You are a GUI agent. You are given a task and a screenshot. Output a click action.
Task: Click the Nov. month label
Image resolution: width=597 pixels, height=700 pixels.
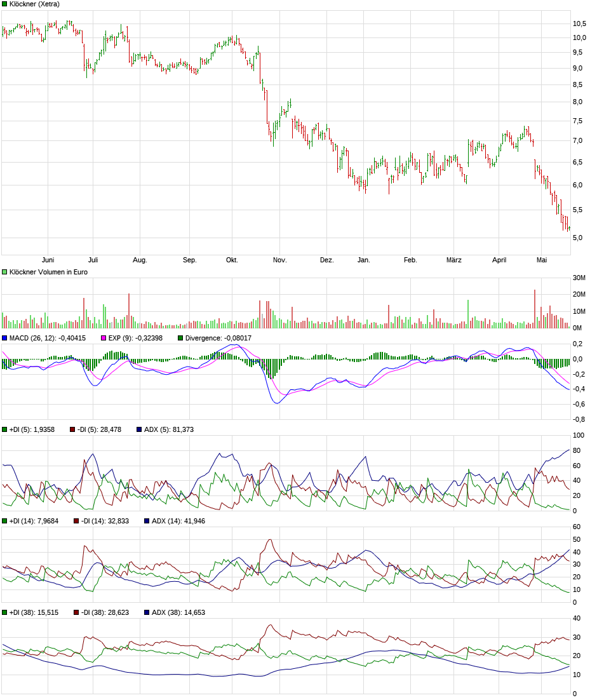[x=279, y=260]
